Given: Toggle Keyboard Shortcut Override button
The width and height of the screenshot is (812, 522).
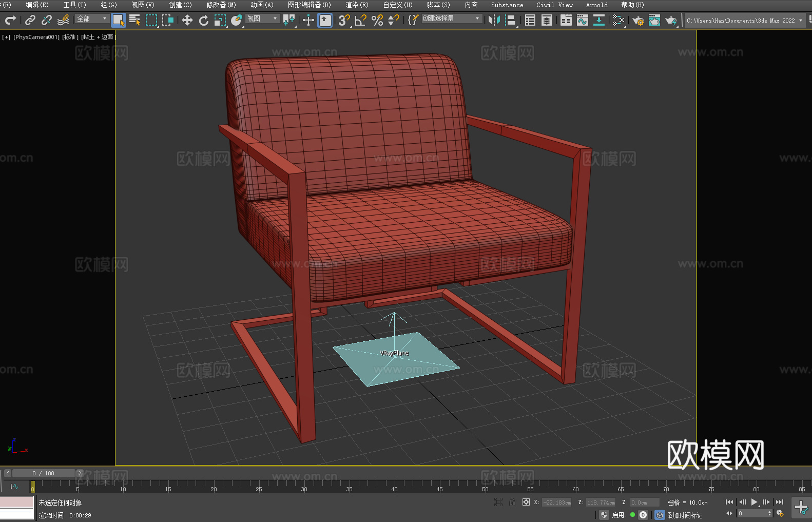Looking at the screenshot, I should [x=325, y=20].
